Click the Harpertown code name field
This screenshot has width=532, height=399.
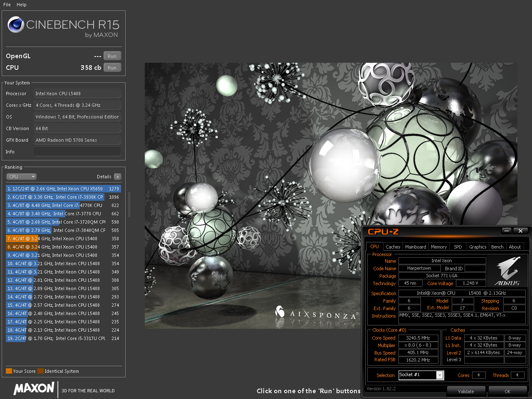419,268
